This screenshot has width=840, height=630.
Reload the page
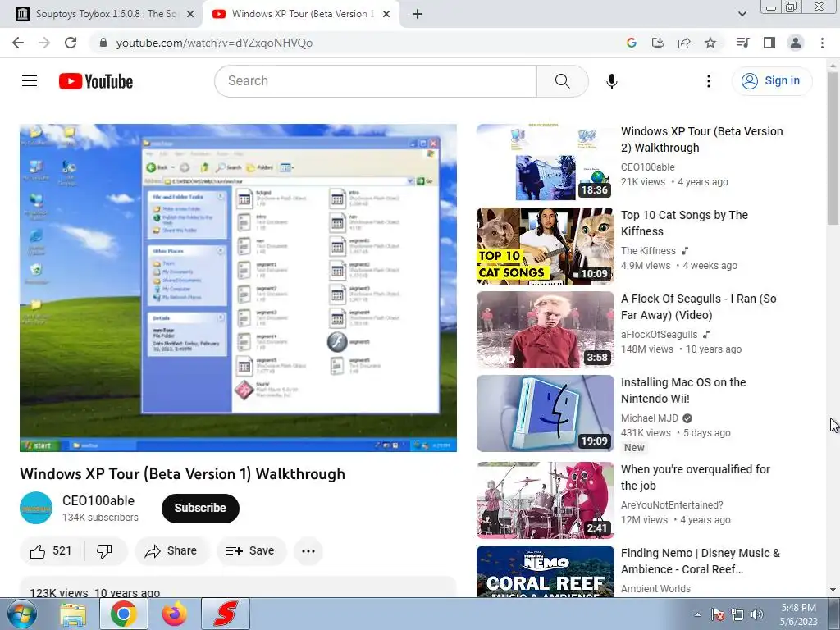[71, 43]
